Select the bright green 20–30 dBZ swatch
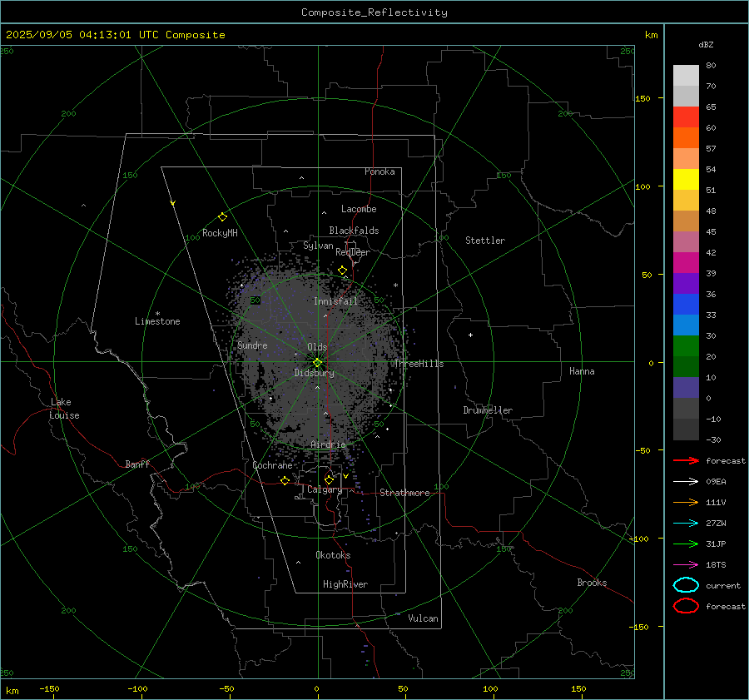The width and height of the screenshot is (749, 700). [686, 346]
